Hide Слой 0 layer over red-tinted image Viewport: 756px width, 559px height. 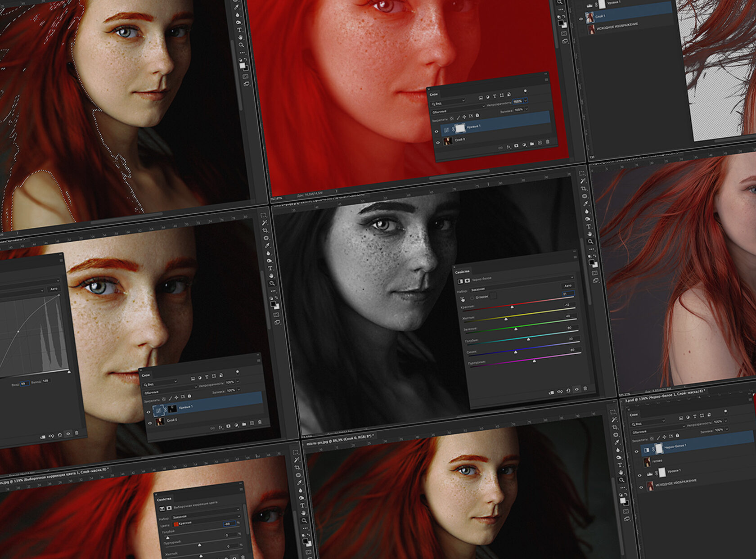coord(438,143)
